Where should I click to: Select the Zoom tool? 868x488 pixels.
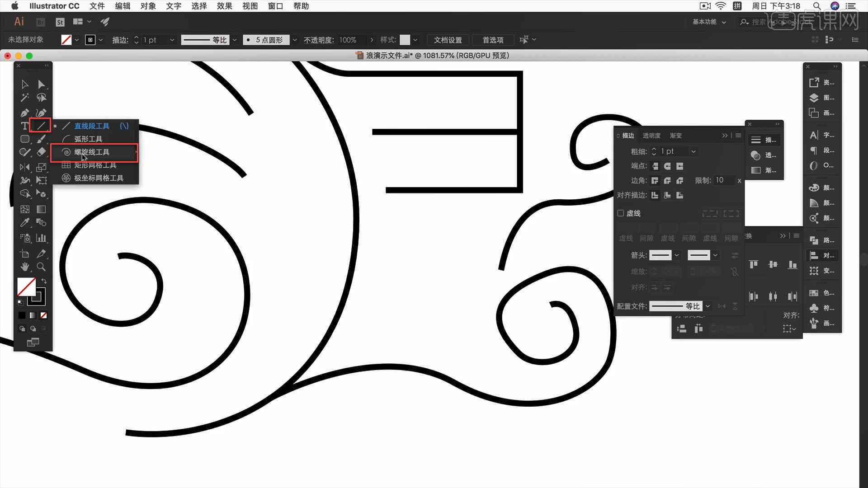41,267
